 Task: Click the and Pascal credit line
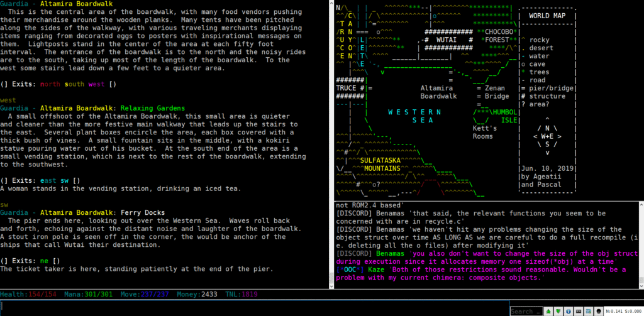click(541, 185)
